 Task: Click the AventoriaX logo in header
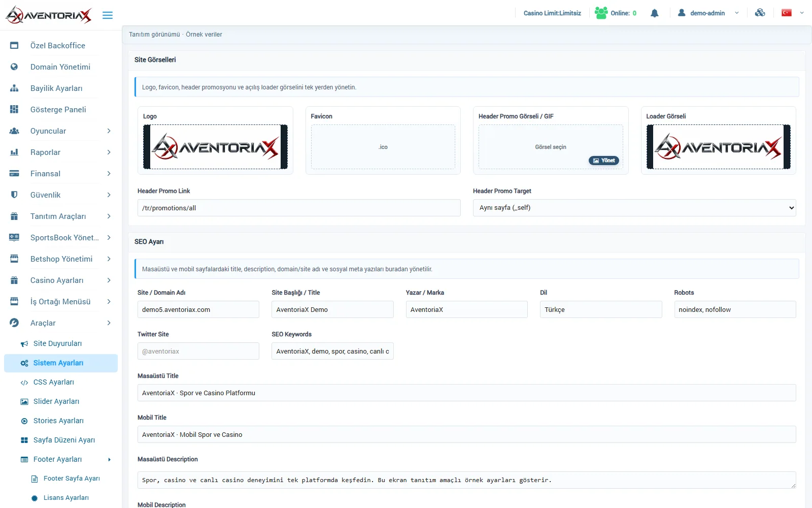pyautogui.click(x=49, y=15)
